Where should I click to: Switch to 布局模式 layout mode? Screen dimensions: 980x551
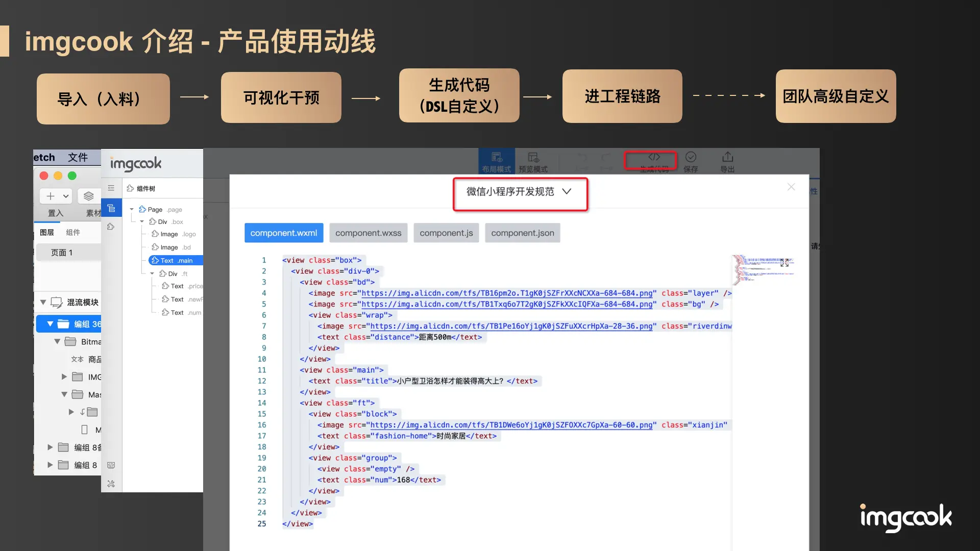coord(496,161)
